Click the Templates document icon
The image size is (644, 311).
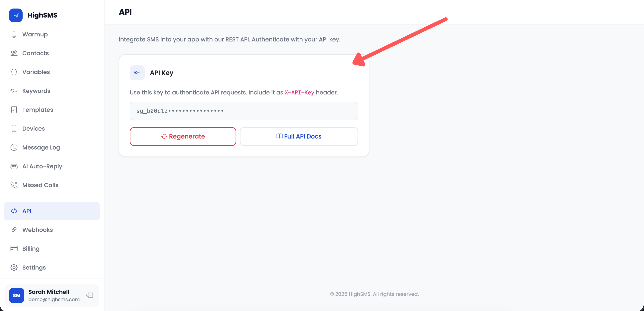[x=14, y=110]
